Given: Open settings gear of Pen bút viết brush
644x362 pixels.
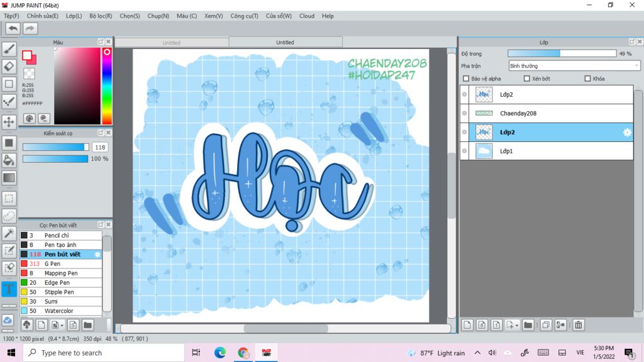Looking at the screenshot, I should point(97,255).
